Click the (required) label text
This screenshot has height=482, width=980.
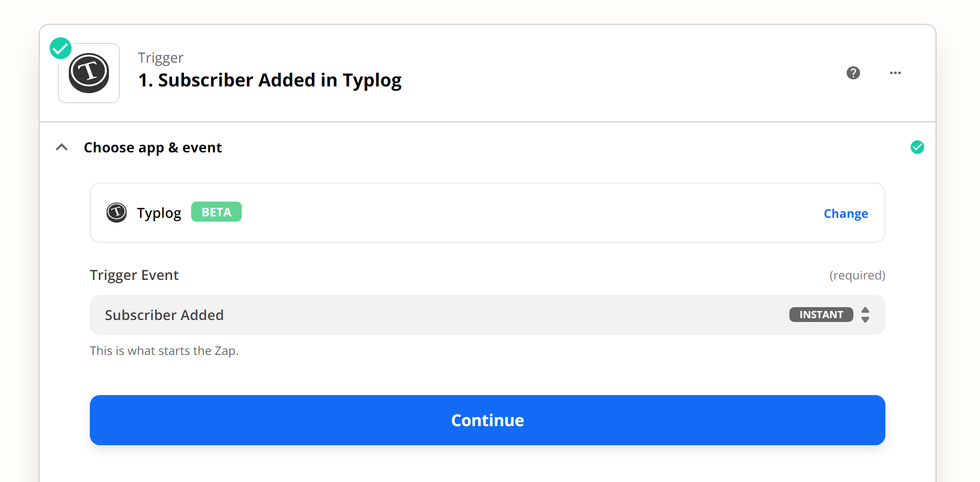857,276
